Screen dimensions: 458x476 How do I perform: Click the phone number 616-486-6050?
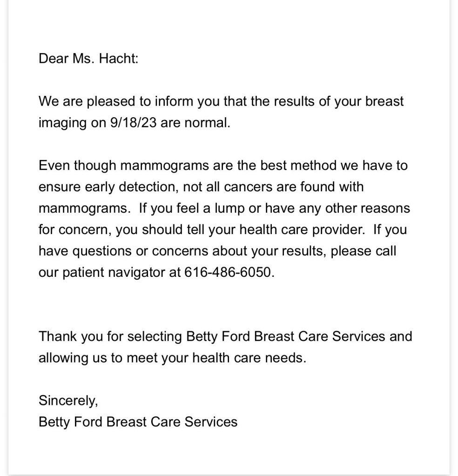[227, 272]
